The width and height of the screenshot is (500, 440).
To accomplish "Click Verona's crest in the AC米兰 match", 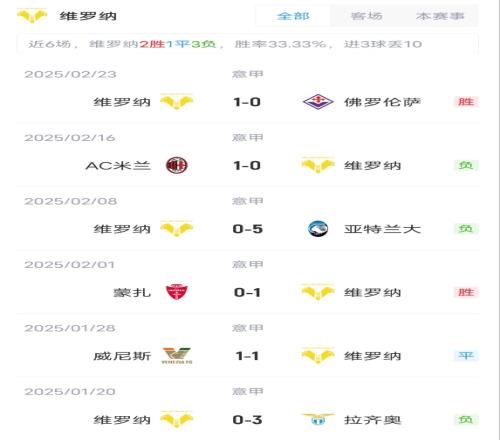I will click(x=318, y=165).
